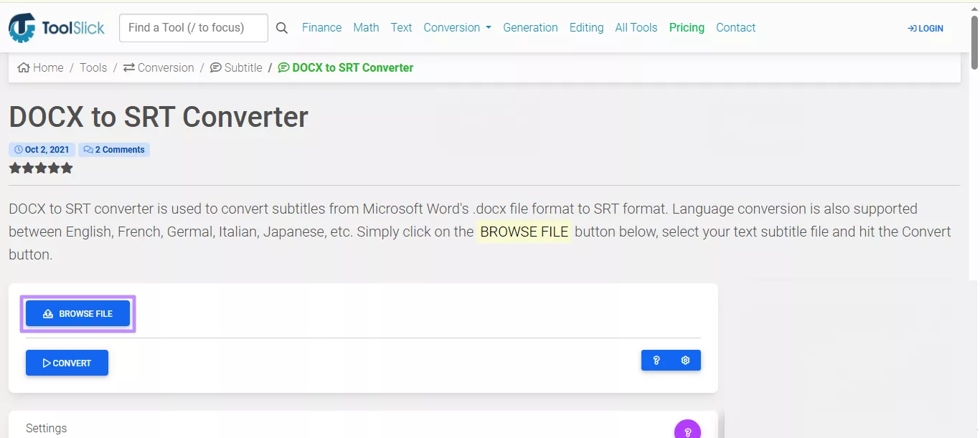The height and width of the screenshot is (438, 980).
Task: Click the Conversion arrows breadcrumb icon
Action: (x=128, y=67)
